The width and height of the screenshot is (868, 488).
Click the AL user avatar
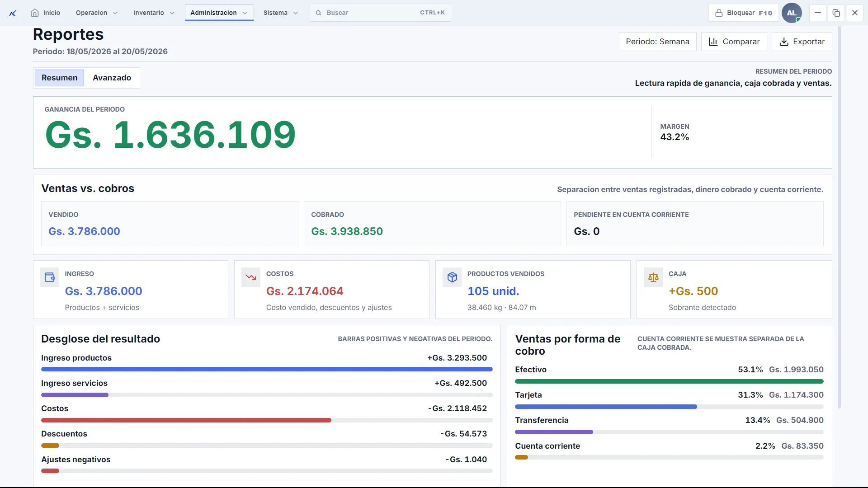click(x=792, y=13)
